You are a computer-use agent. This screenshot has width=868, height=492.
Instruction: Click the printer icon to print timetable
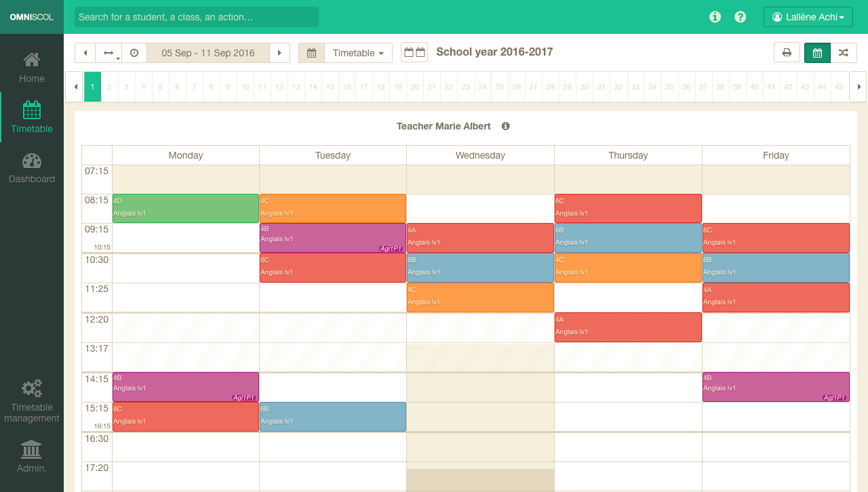pyautogui.click(x=787, y=53)
